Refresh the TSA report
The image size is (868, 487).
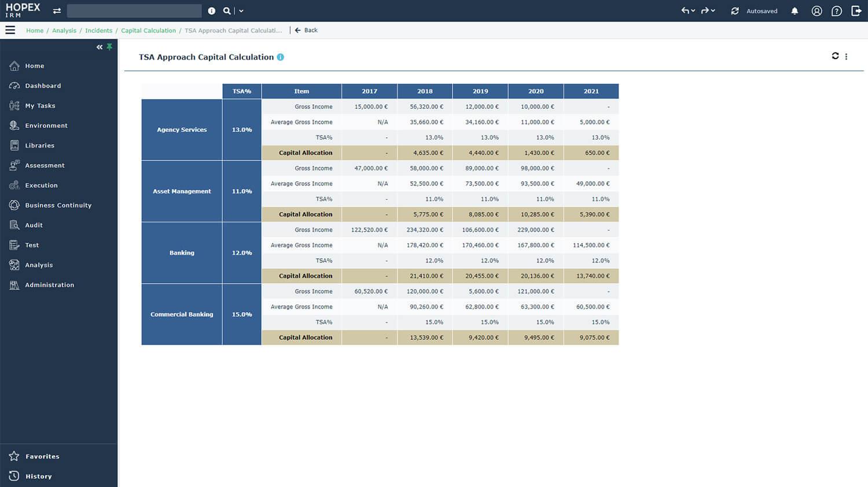[x=835, y=56]
